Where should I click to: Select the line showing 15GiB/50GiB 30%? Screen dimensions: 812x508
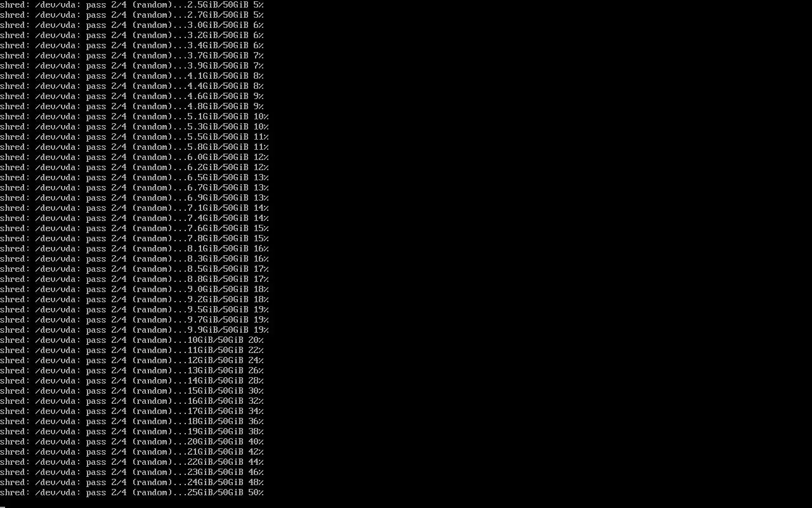132,391
